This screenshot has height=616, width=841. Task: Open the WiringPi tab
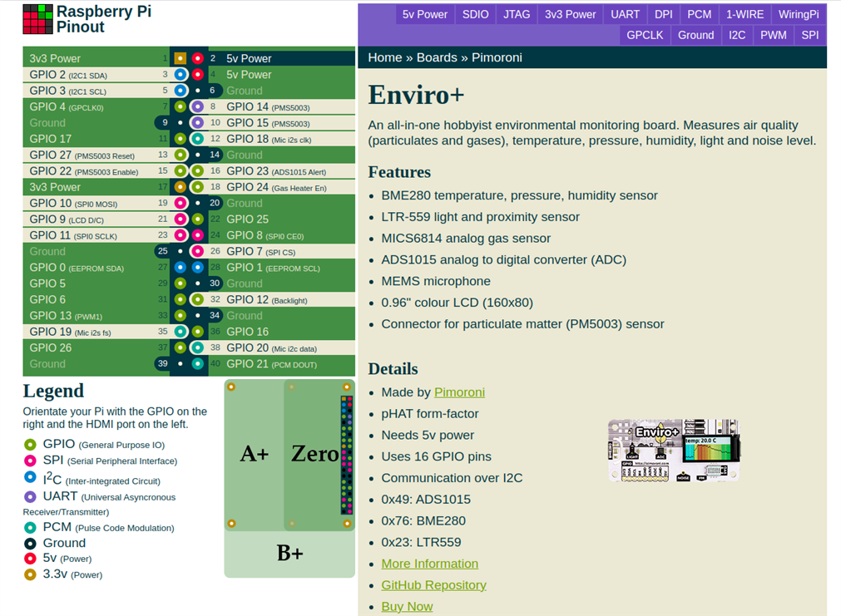point(799,14)
